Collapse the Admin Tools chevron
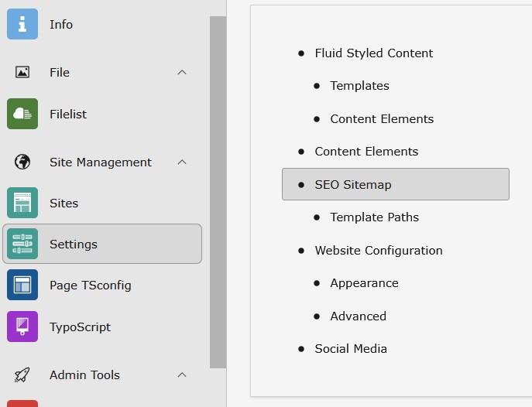This screenshot has width=532, height=407. 182,375
